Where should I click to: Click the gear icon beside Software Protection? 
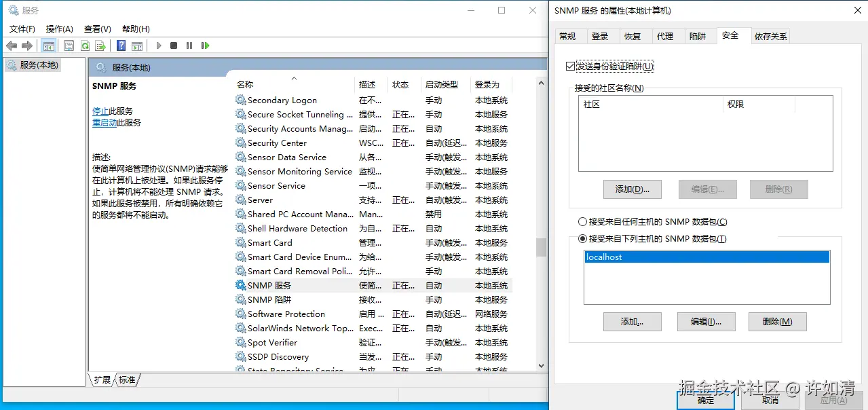241,314
